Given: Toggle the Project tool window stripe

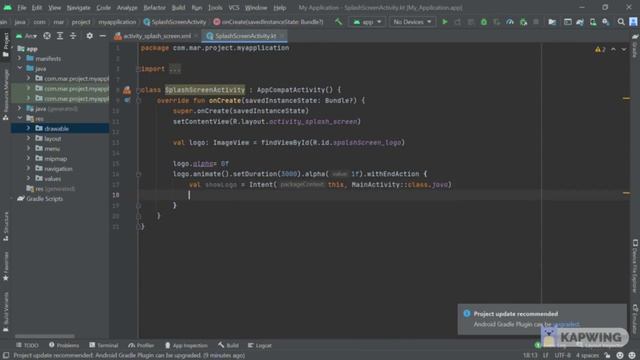Looking at the screenshot, I should point(6,45).
